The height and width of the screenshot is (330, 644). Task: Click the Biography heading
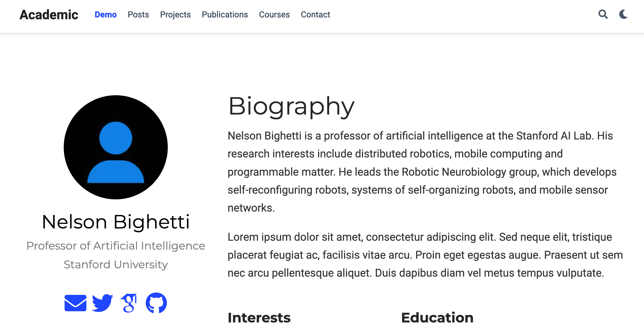click(x=291, y=106)
